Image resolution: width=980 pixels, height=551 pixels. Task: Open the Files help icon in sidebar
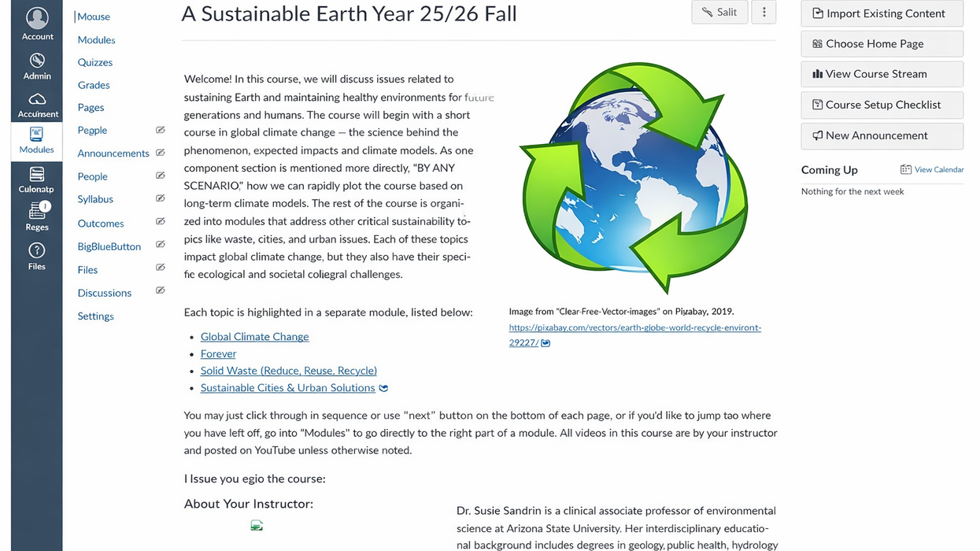pos(36,250)
